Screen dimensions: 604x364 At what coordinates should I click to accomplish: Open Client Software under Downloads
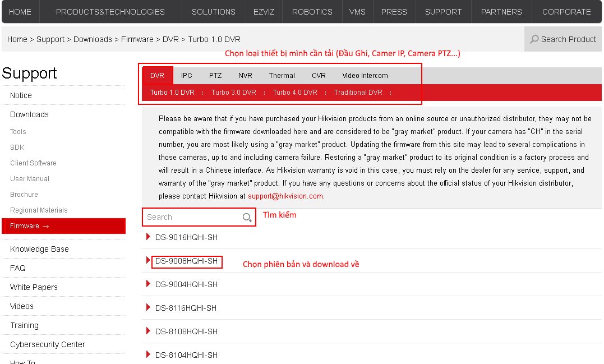click(33, 163)
